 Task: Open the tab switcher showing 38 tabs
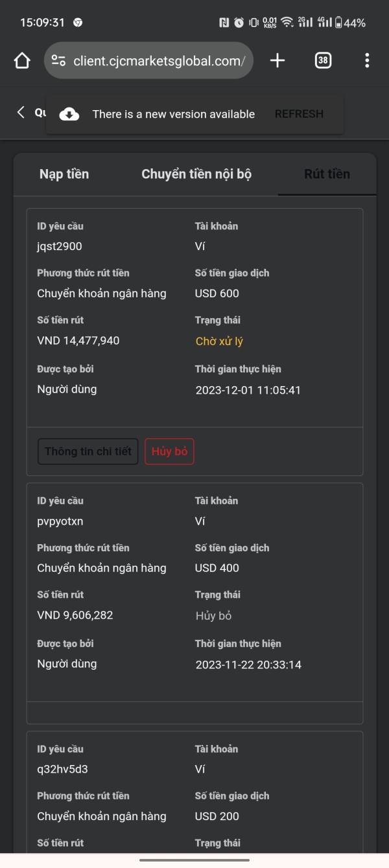(x=322, y=61)
